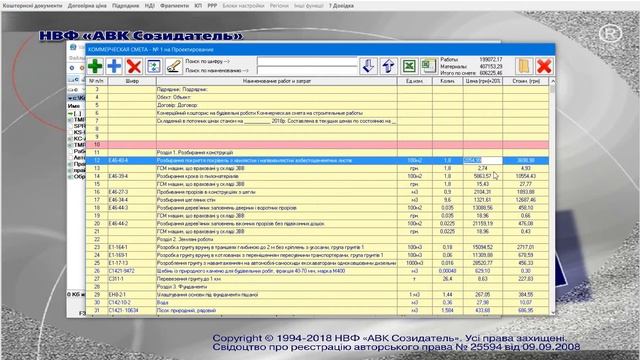Click price value '5863,57' in row 14
The height and width of the screenshot is (360, 640).
[482, 176]
